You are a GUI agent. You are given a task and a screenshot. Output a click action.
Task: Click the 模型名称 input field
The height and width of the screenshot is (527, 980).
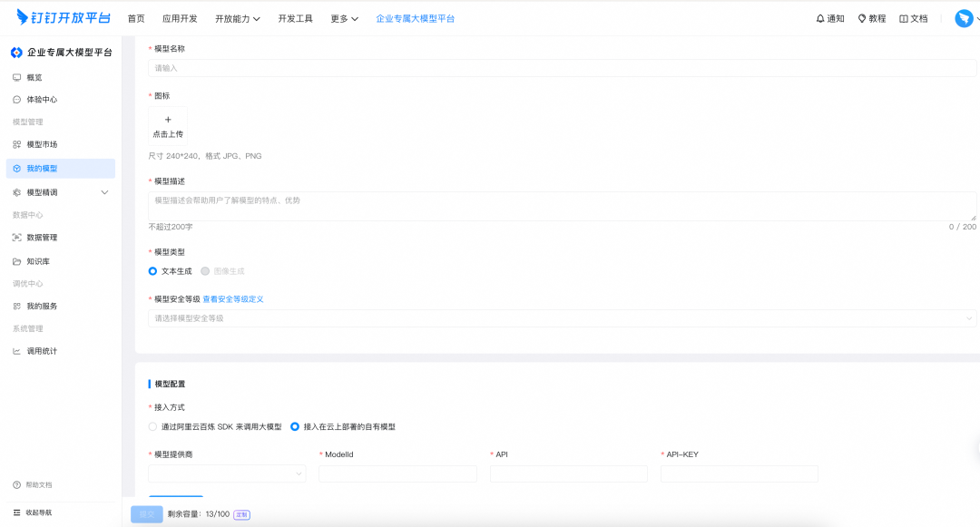point(562,68)
